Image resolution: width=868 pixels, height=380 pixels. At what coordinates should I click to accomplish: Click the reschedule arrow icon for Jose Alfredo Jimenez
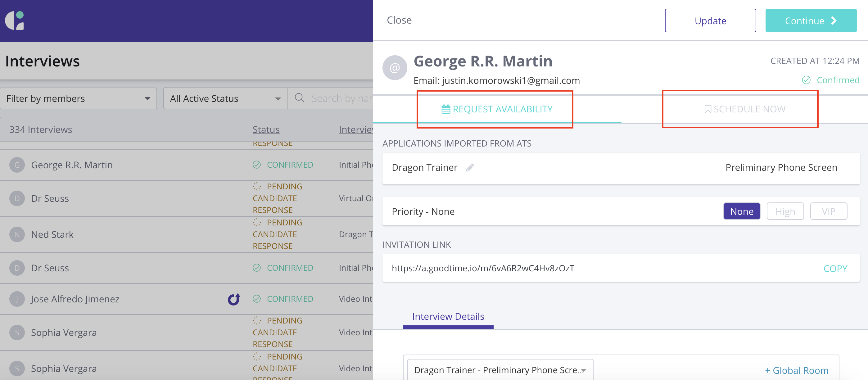(x=233, y=299)
